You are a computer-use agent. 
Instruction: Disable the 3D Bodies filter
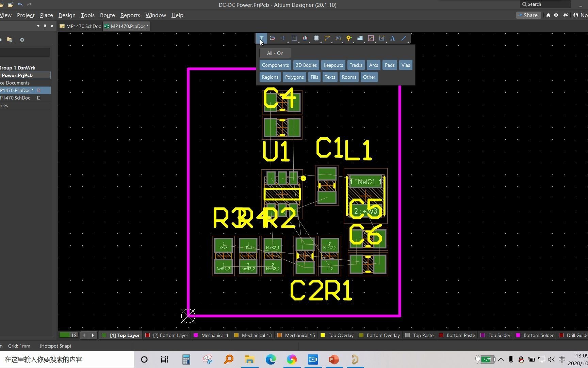point(306,65)
